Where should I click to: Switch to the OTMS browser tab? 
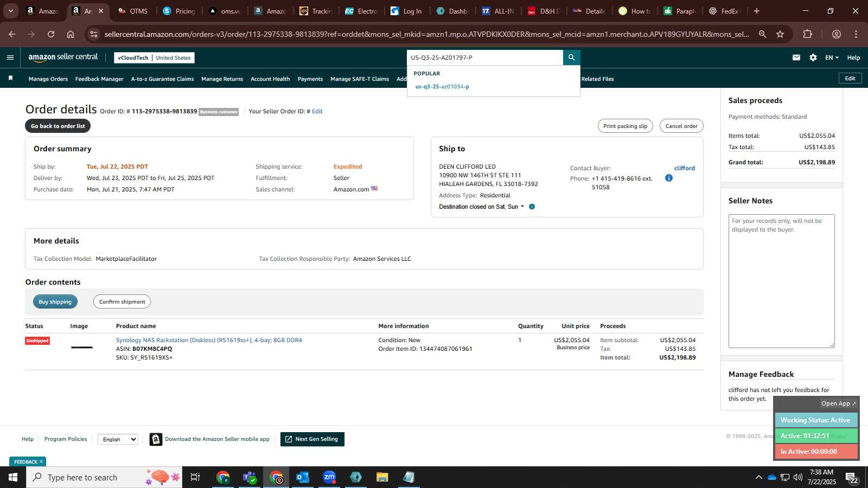(x=133, y=11)
